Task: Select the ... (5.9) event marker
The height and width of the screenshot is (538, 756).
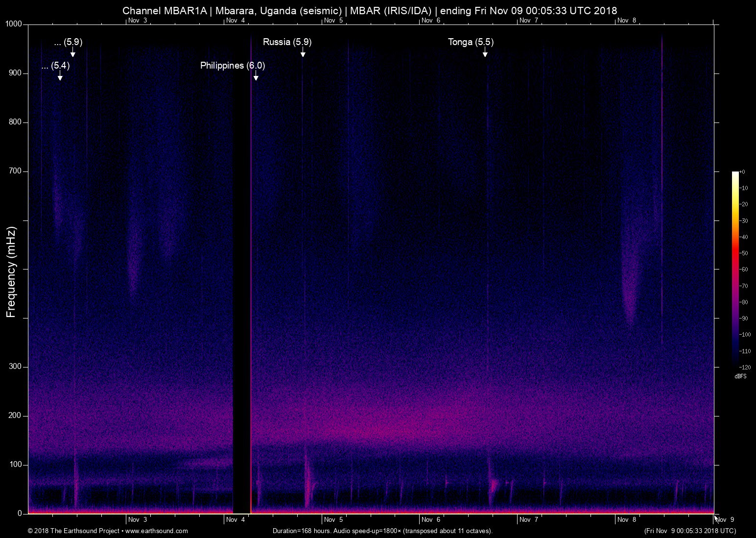Action: [73, 53]
